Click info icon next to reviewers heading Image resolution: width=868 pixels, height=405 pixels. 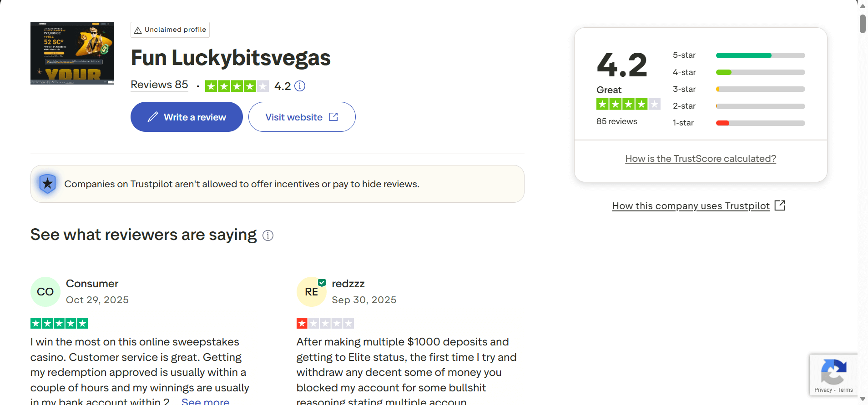coord(268,235)
